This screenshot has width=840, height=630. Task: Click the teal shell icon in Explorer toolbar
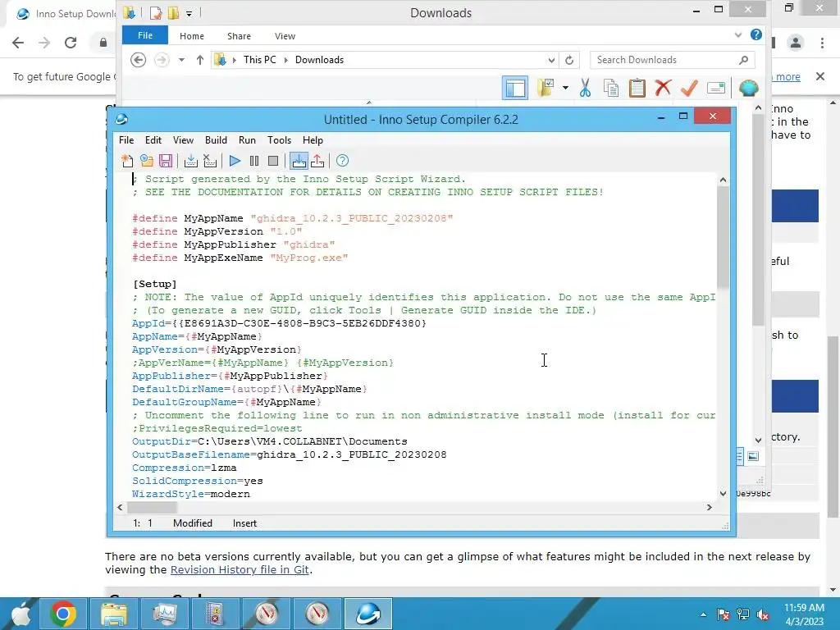pos(748,88)
